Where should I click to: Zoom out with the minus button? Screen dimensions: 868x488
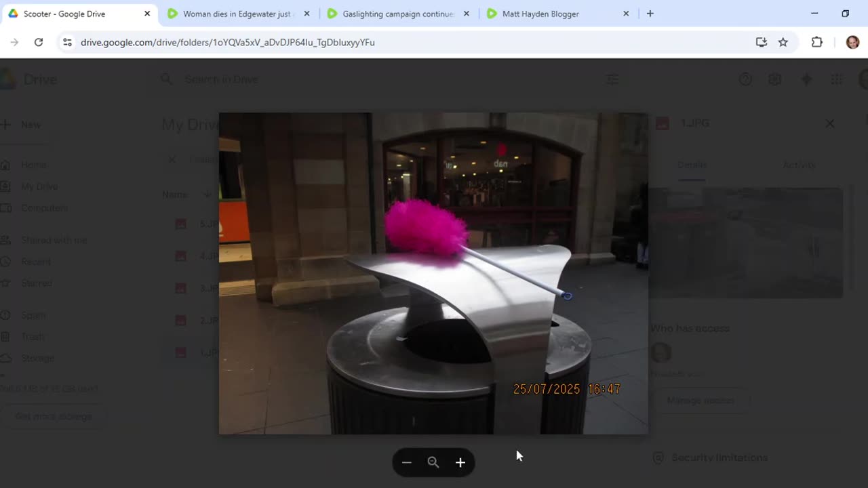(407, 462)
